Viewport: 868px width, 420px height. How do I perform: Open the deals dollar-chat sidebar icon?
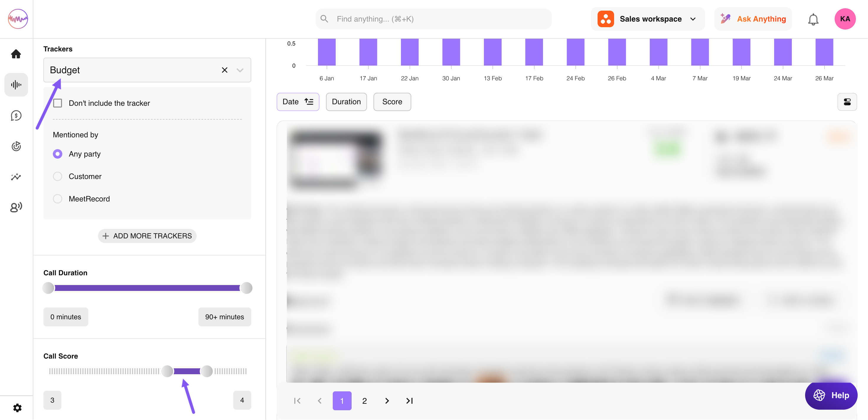point(16,115)
